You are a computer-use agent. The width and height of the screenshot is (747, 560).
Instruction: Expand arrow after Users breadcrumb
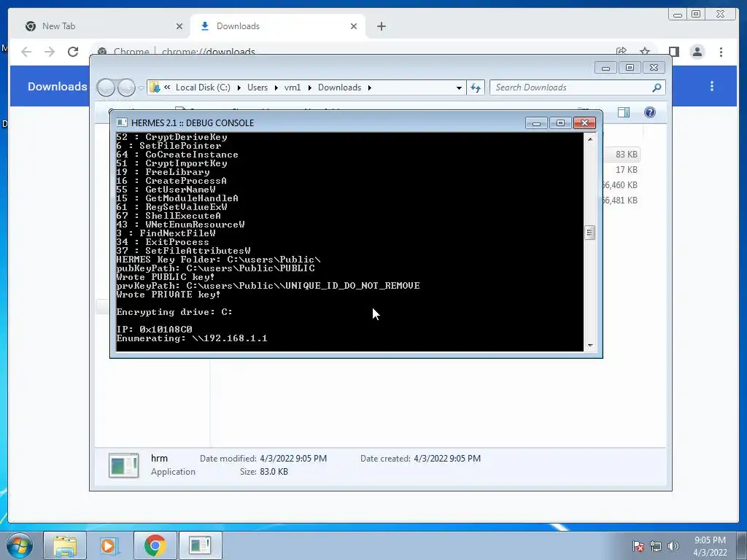tap(276, 87)
